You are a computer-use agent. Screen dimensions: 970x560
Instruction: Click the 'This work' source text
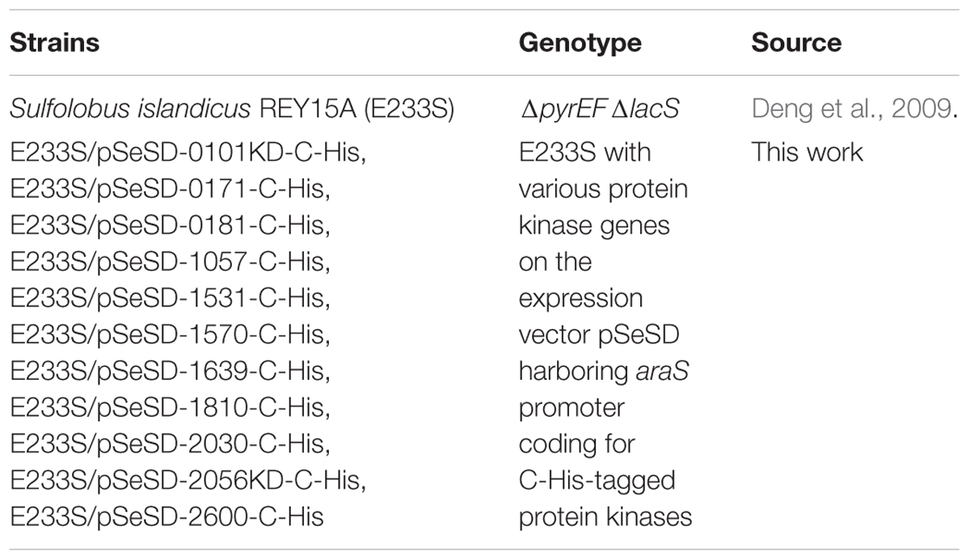(808, 152)
